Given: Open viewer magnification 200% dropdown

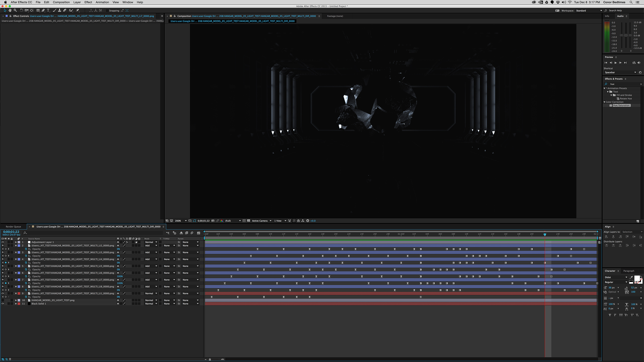Looking at the screenshot, I should pyautogui.click(x=181, y=221).
